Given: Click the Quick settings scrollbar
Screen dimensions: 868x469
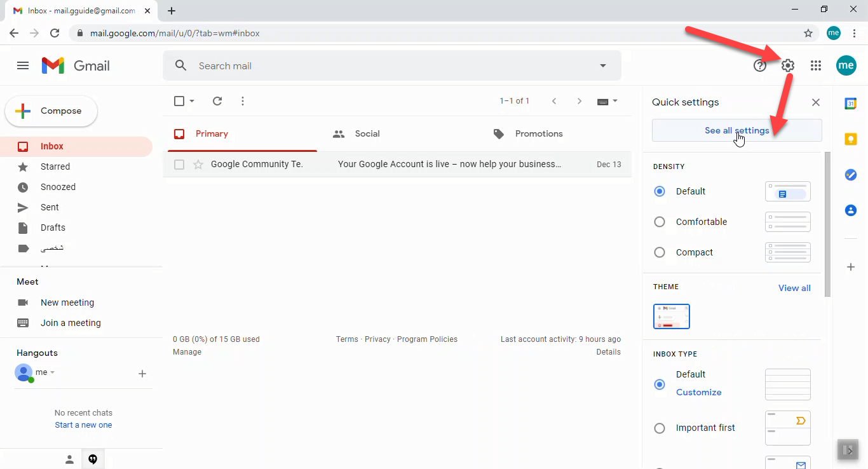Looking at the screenshot, I should pos(827,224).
